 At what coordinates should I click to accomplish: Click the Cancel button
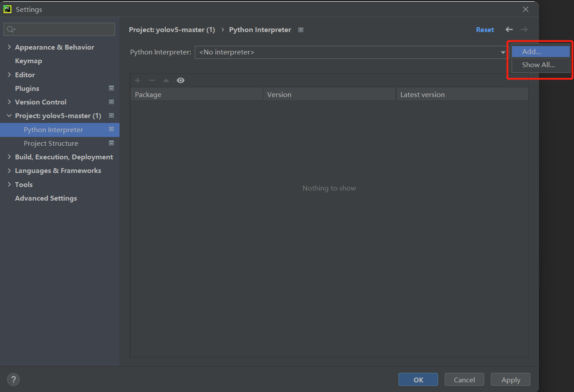(465, 380)
